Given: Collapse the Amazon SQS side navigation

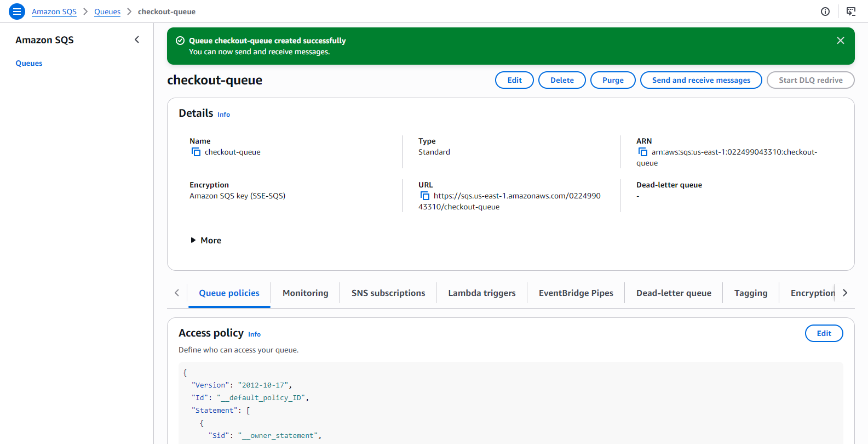Looking at the screenshot, I should [137, 39].
